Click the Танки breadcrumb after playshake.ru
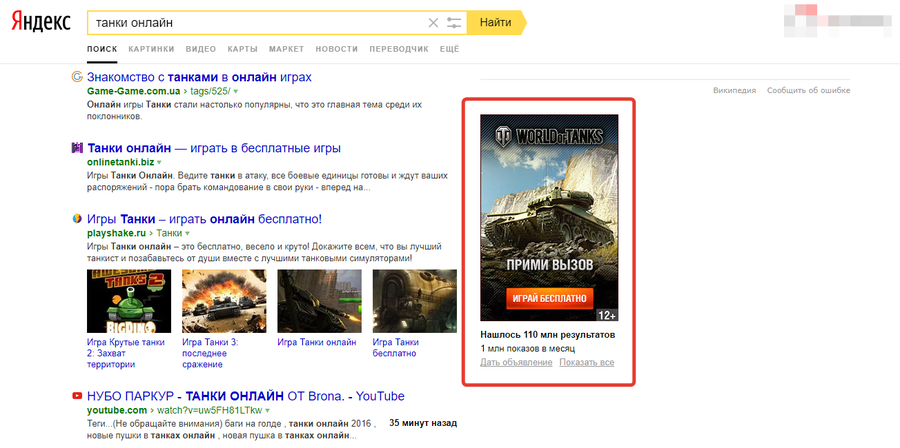Viewport: 900px width, 448px height. click(169, 233)
